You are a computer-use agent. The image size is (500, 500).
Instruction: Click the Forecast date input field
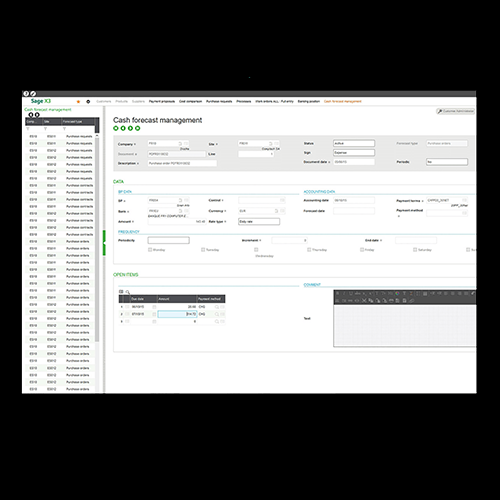[354, 211]
